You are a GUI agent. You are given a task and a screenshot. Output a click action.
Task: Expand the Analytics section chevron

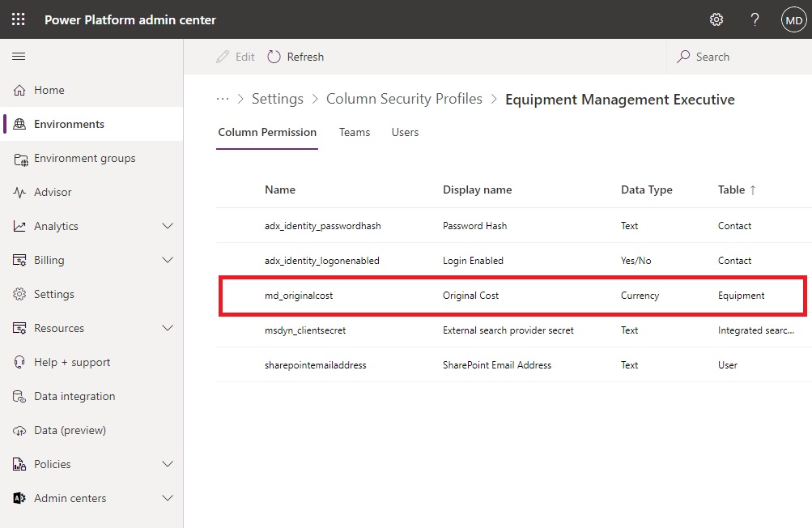coord(168,226)
